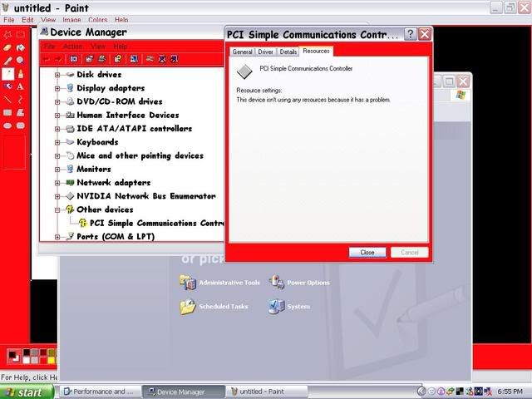Expand the Keyboards node
The width and height of the screenshot is (532, 399).
[57, 142]
